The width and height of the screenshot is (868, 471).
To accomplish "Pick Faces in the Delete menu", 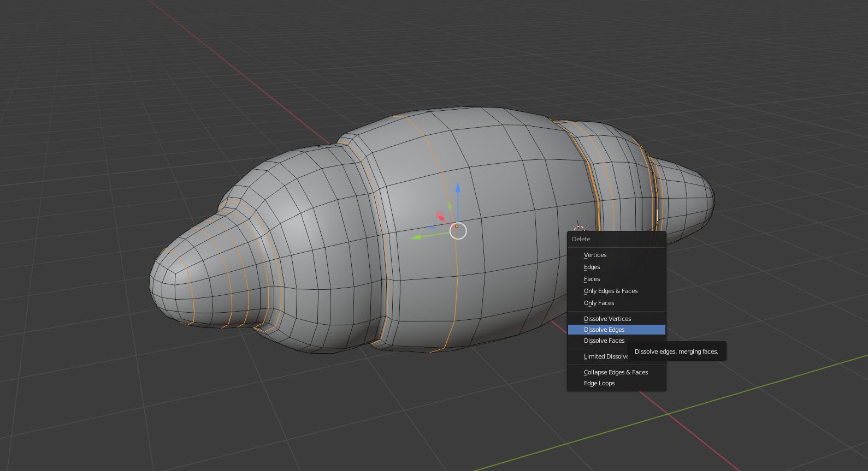I will [592, 279].
